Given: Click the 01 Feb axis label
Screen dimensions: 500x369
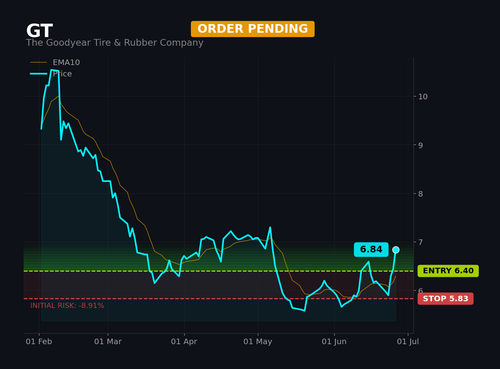Looking at the screenshot, I should pyautogui.click(x=39, y=342).
